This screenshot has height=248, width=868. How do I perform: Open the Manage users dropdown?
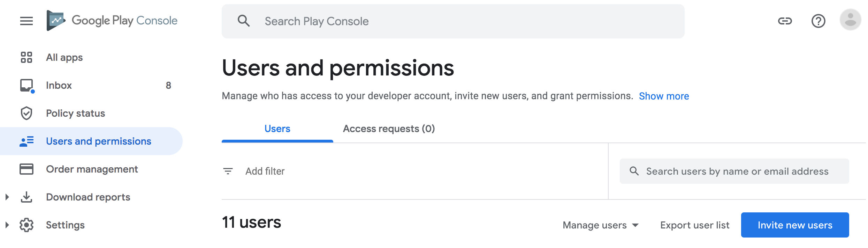pyautogui.click(x=601, y=225)
